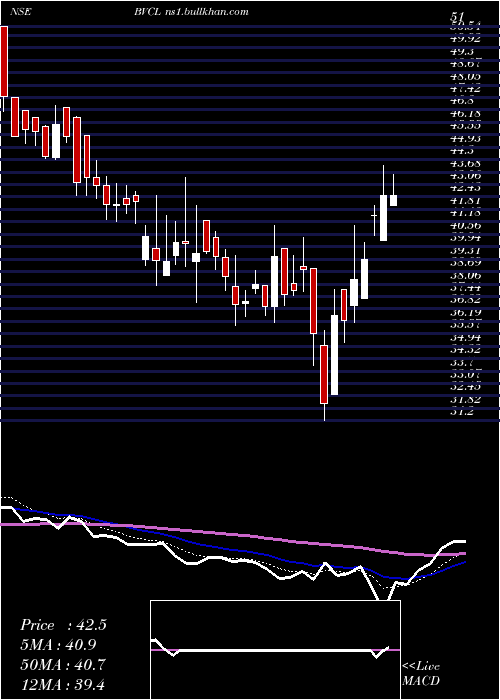
Task: Click the 'NSE' exchange label
Action: tap(21, 12)
